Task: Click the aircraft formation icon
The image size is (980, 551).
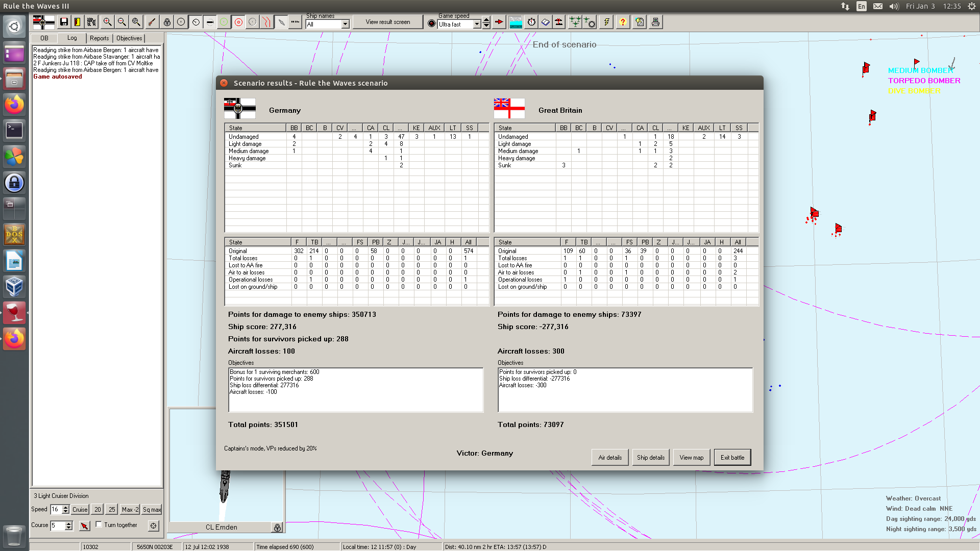Action: pos(575,22)
